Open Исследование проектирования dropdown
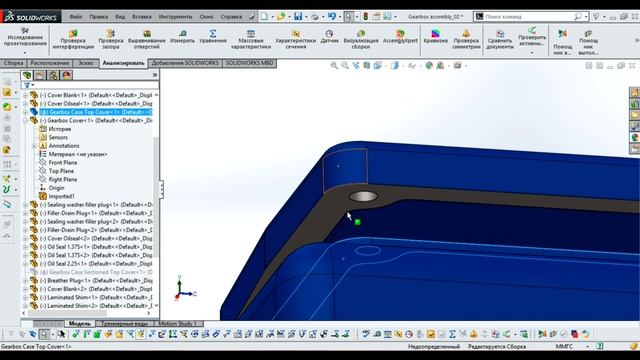Viewport: 640px width, 360px height. (x=24, y=53)
